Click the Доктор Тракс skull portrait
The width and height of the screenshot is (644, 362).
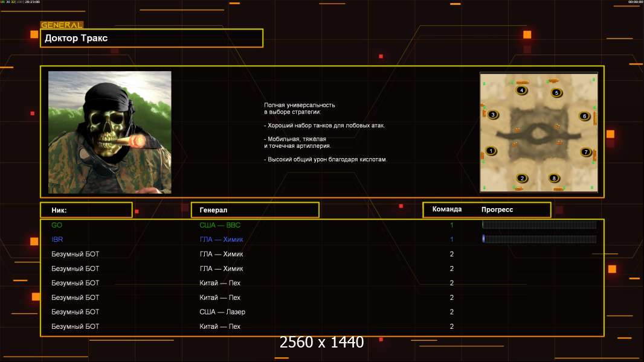[109, 132]
